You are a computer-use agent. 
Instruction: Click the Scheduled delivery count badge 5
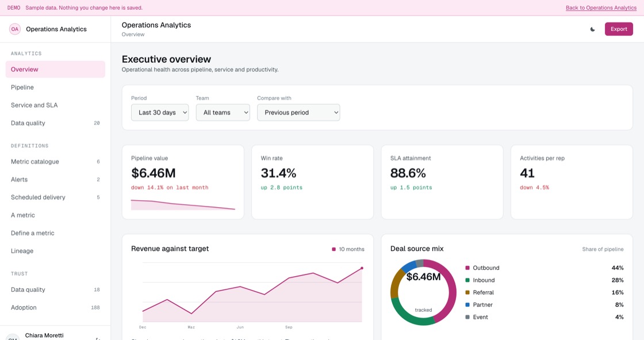(x=98, y=197)
